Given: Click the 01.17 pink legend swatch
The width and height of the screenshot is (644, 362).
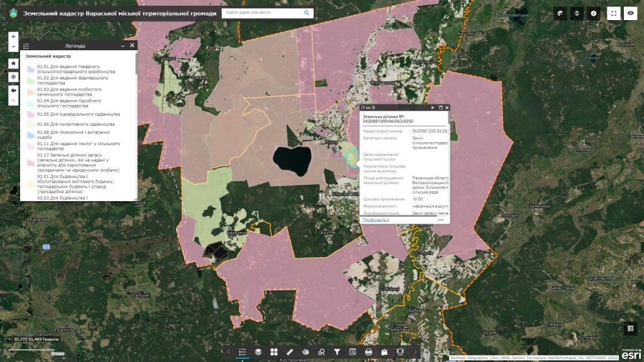Looking at the screenshot, I should (x=31, y=163).
